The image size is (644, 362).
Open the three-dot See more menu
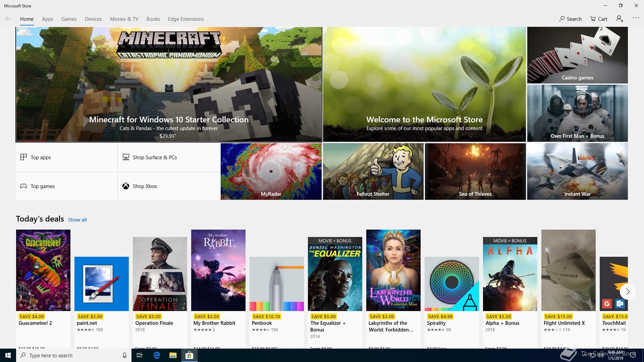click(x=636, y=18)
